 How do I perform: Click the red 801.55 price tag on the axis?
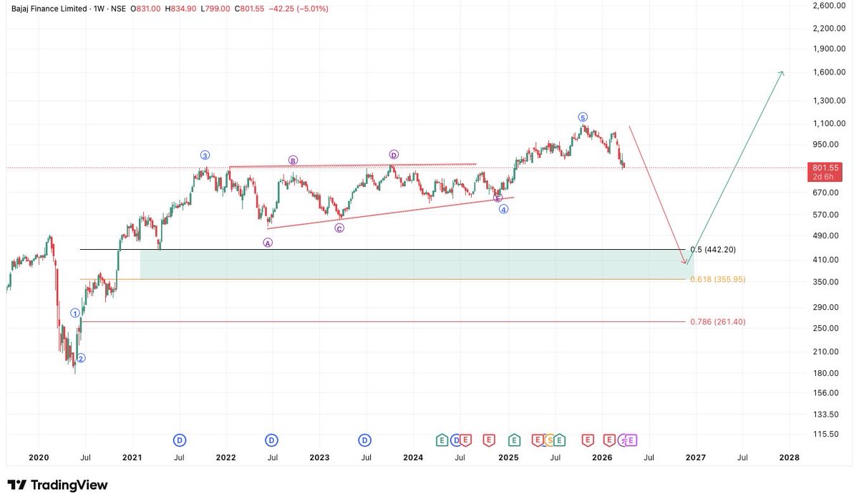tap(825, 169)
